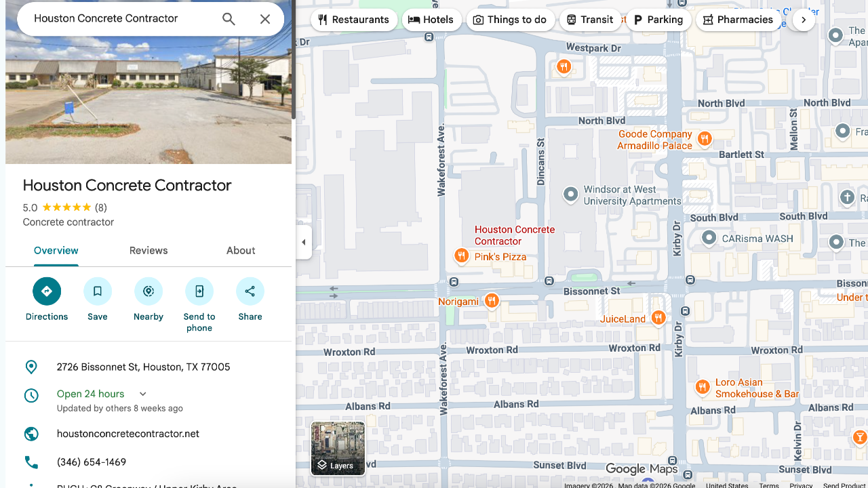Click the Share icon button

(x=250, y=291)
